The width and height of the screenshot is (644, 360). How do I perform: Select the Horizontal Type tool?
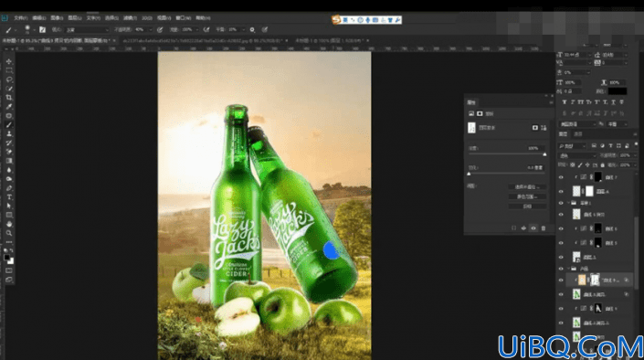tap(8, 196)
